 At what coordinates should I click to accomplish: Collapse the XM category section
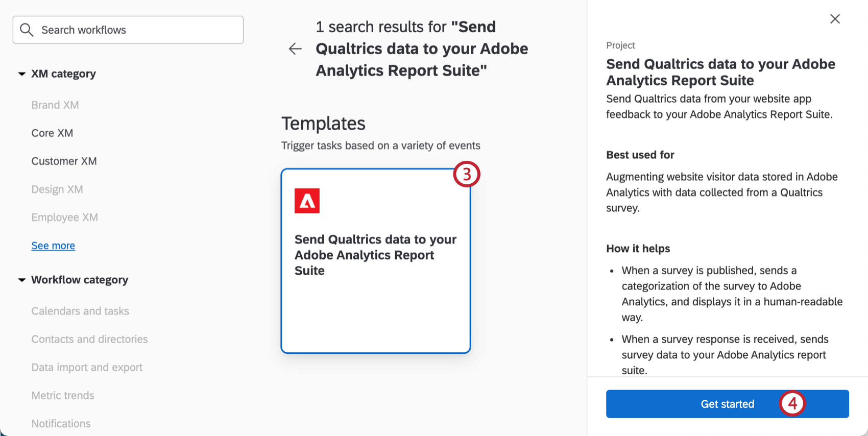(x=22, y=74)
